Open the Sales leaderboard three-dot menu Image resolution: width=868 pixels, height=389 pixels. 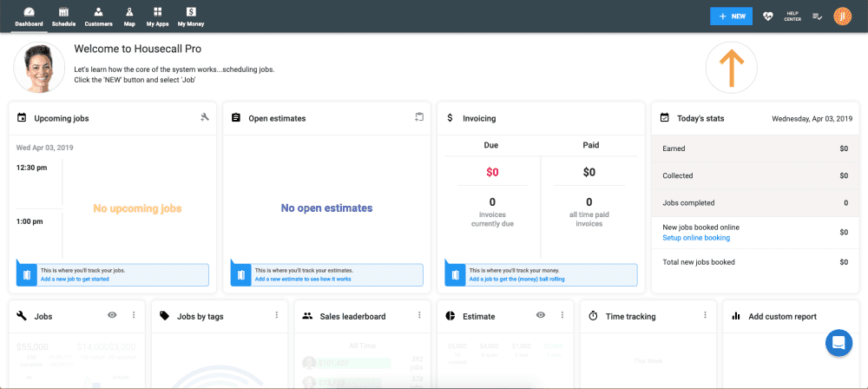(419, 314)
